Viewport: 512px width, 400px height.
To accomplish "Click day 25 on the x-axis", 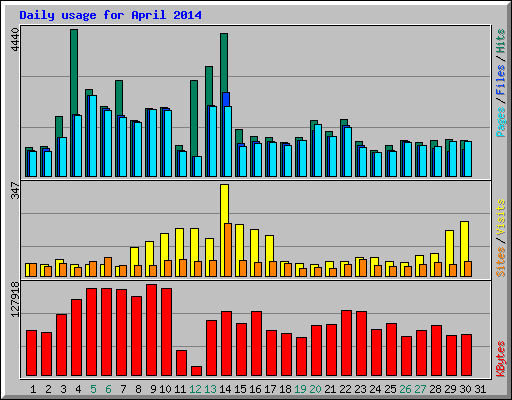I will click(390, 389).
